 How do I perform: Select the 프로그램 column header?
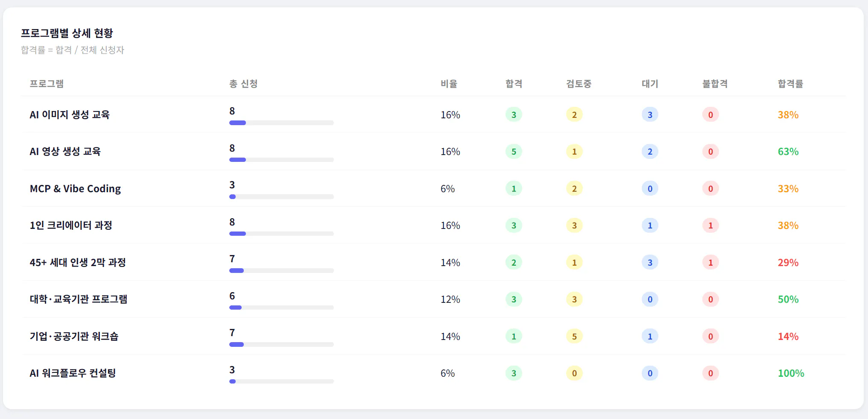point(46,84)
